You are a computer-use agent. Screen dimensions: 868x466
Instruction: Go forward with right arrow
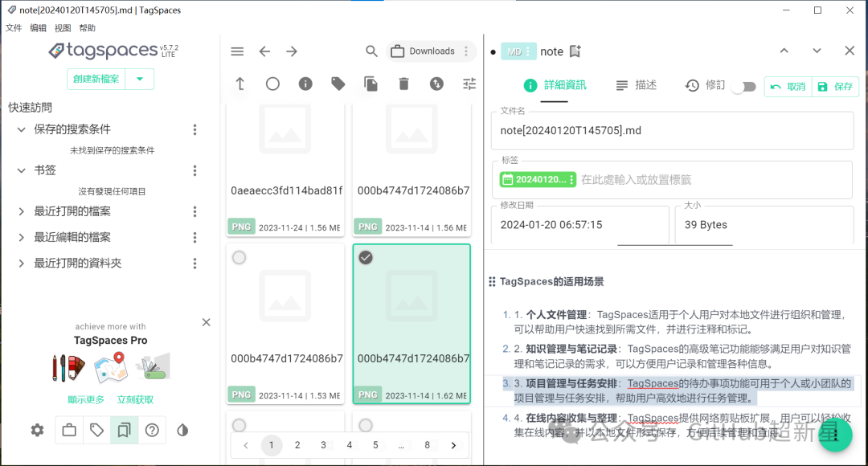tap(292, 51)
